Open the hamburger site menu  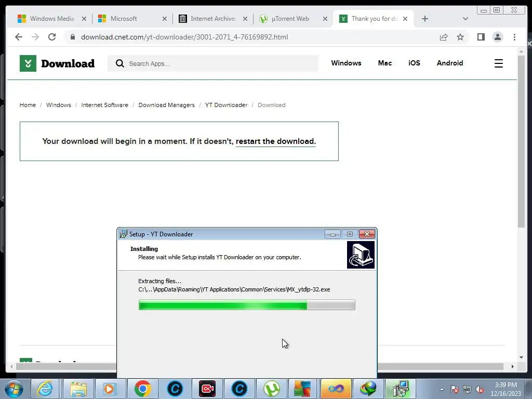pyautogui.click(x=498, y=63)
